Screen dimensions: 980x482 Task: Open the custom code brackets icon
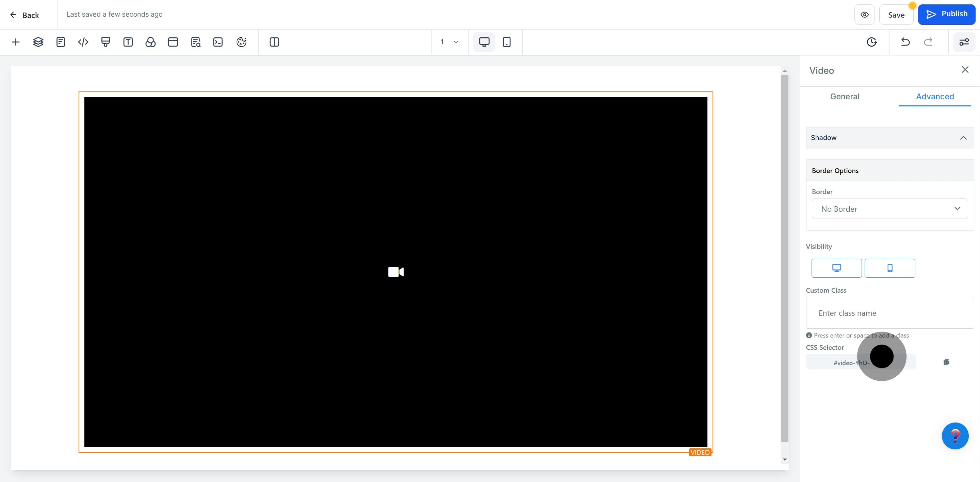pos(83,42)
